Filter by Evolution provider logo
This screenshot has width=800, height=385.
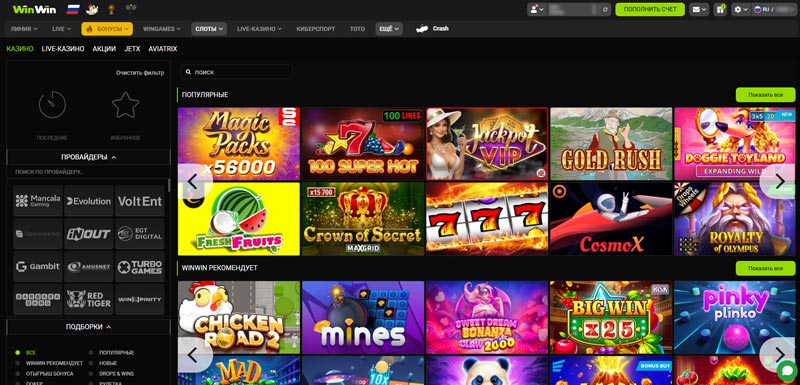click(x=89, y=201)
